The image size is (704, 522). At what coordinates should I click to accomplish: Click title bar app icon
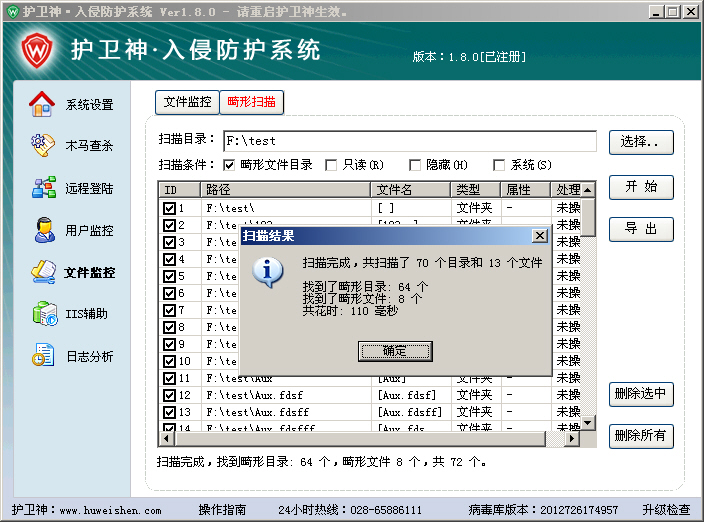(12, 11)
